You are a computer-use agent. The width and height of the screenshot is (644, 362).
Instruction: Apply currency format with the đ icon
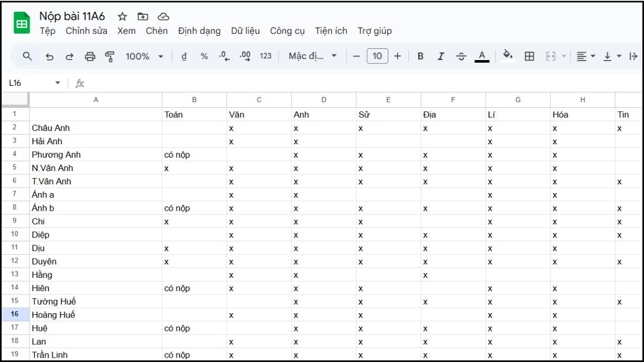pyautogui.click(x=184, y=56)
